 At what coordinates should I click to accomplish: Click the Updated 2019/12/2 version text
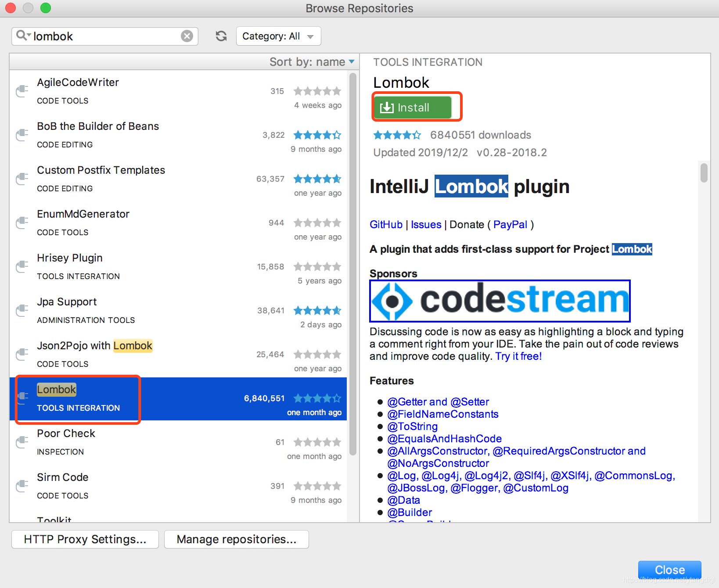tap(460, 152)
